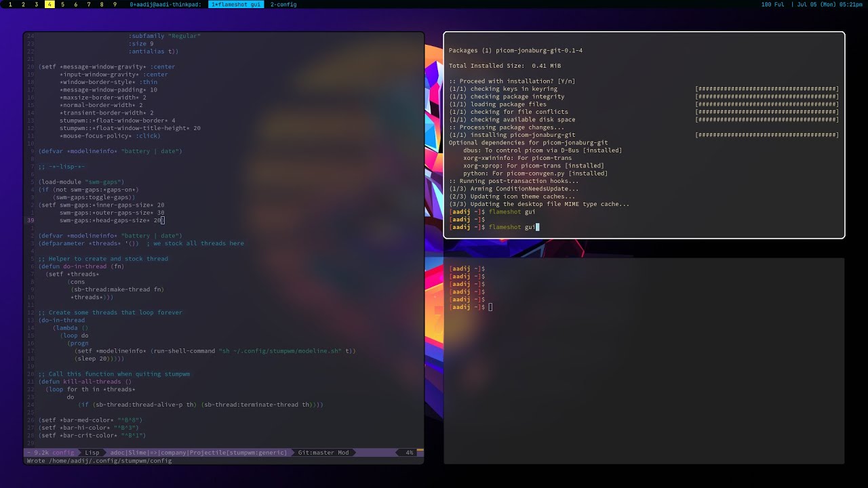Switch to workspace 7 in top bar
The image size is (868, 488).
click(89, 4)
